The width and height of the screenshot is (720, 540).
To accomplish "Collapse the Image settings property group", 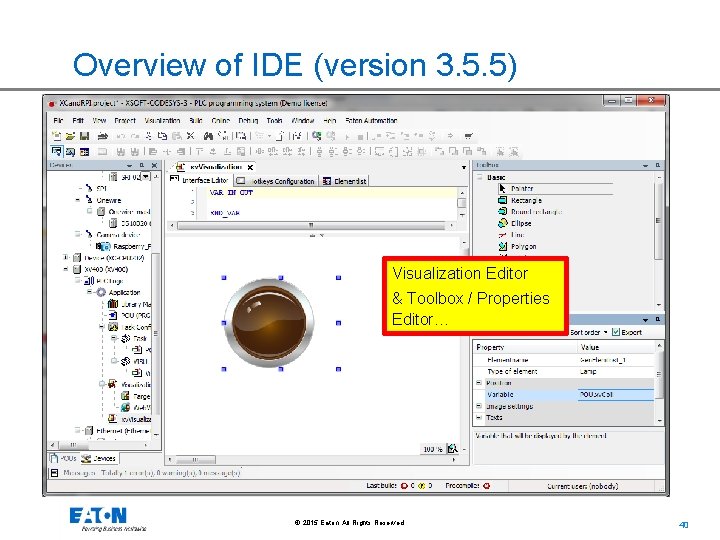I will point(478,406).
